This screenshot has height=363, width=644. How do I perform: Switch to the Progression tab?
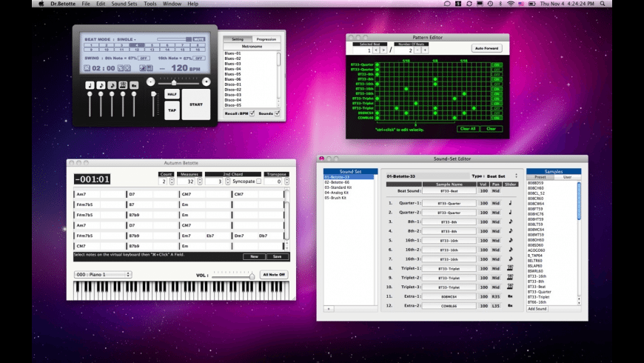click(266, 39)
